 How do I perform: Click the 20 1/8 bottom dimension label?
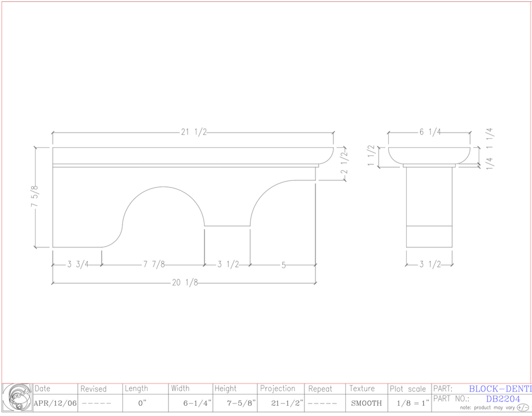185,282
